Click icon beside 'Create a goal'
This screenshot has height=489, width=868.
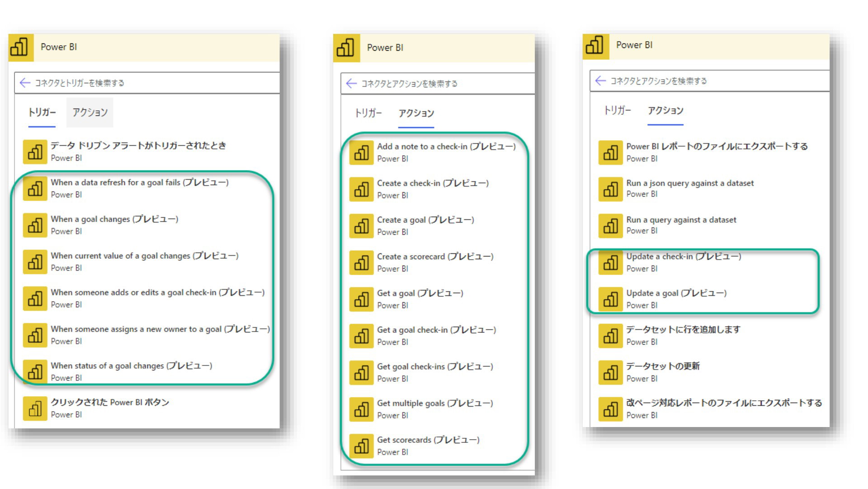click(x=362, y=226)
